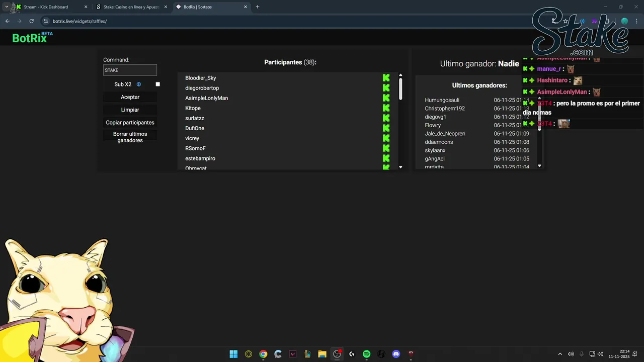This screenshot has height=362, width=644.
Task: Close the Stream - Kick Dashboard tab
Action: (x=86, y=7)
